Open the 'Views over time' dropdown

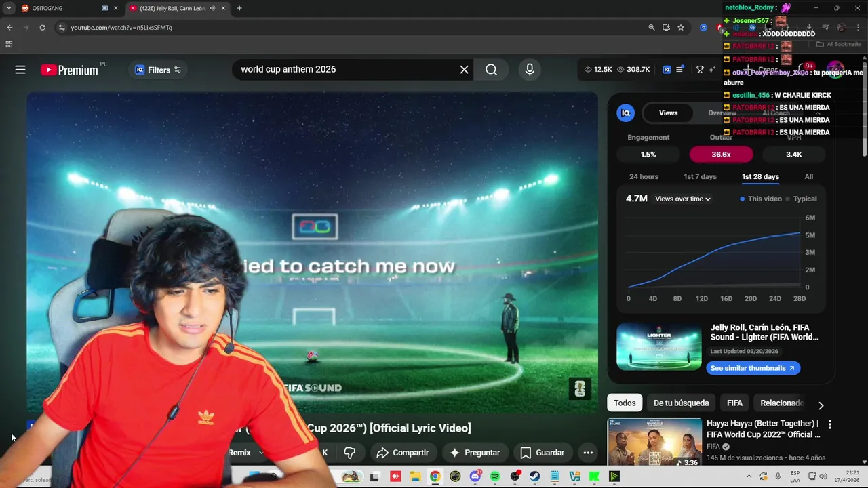tap(683, 199)
